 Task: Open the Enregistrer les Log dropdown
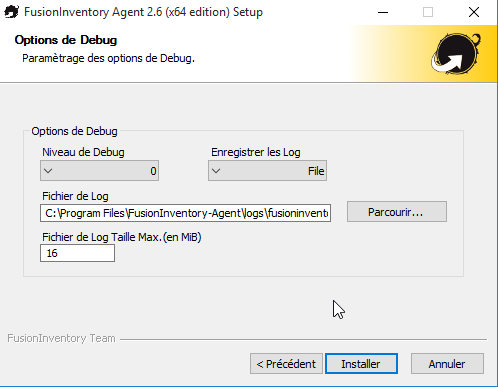267,171
